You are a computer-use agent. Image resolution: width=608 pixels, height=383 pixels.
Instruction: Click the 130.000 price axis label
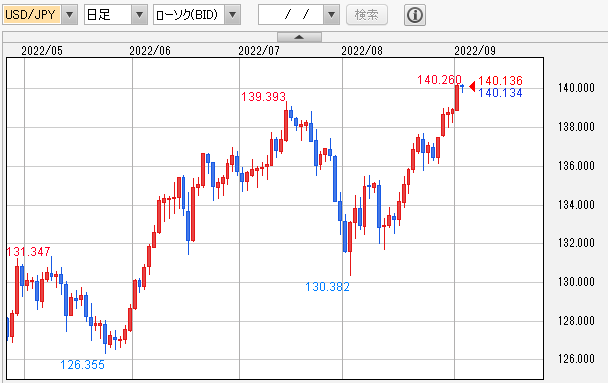point(576,282)
